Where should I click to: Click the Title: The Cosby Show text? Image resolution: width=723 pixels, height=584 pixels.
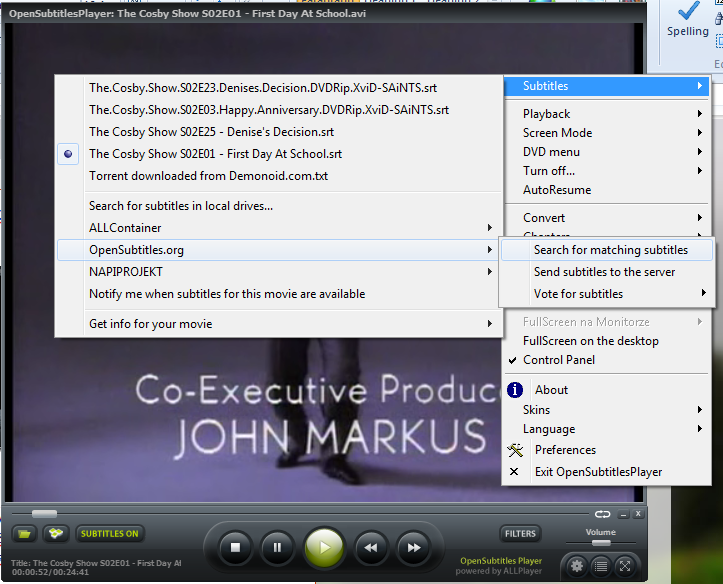(96, 563)
